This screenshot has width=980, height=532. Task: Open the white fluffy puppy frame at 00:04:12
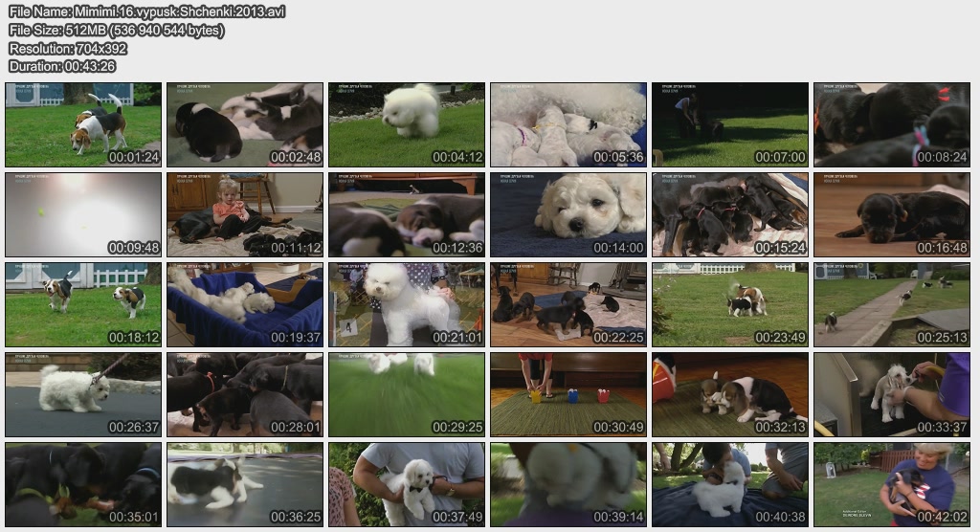click(x=407, y=124)
